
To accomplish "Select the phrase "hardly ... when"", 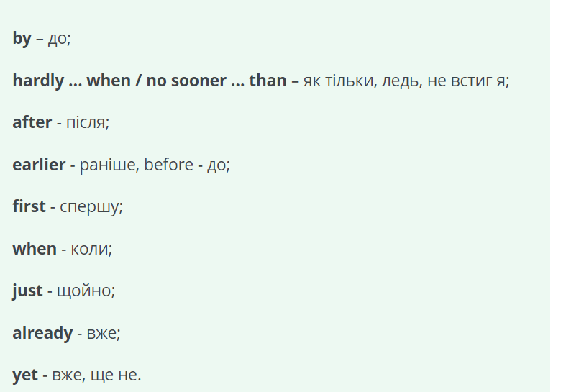I will point(71,81).
